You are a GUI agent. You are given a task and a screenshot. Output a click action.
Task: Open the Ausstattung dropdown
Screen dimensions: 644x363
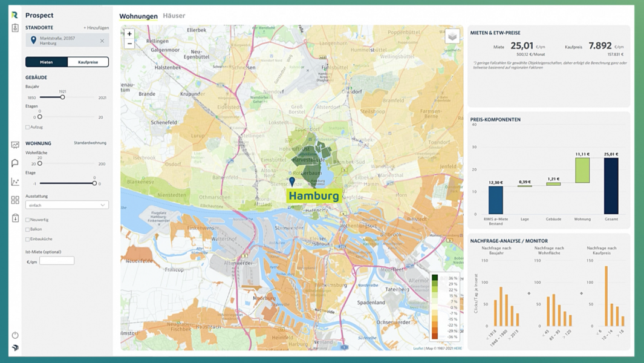pos(67,205)
